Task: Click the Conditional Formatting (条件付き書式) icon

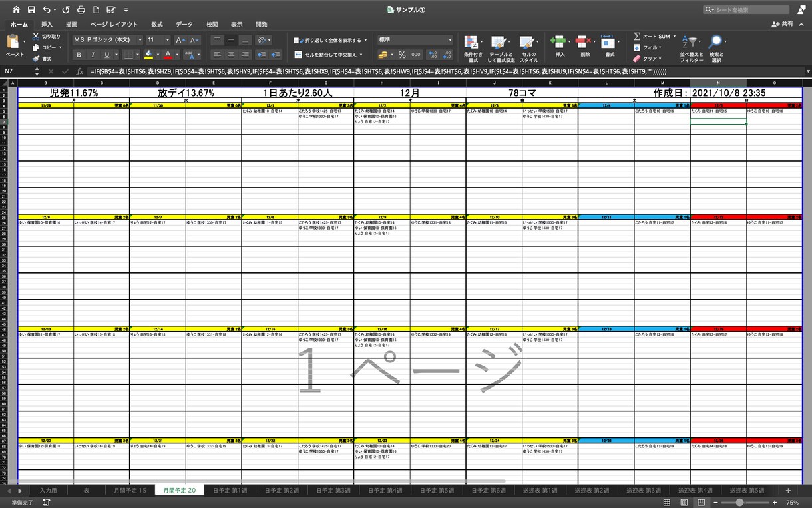Action: tap(472, 42)
